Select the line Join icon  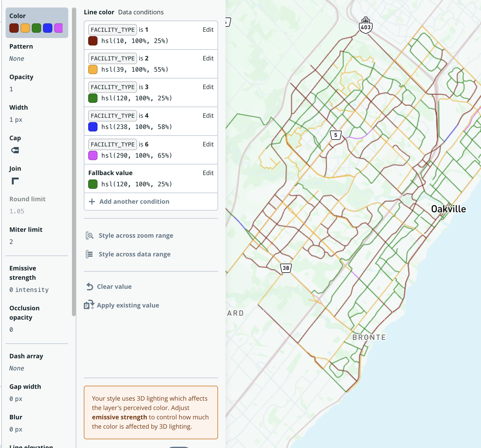(15, 181)
